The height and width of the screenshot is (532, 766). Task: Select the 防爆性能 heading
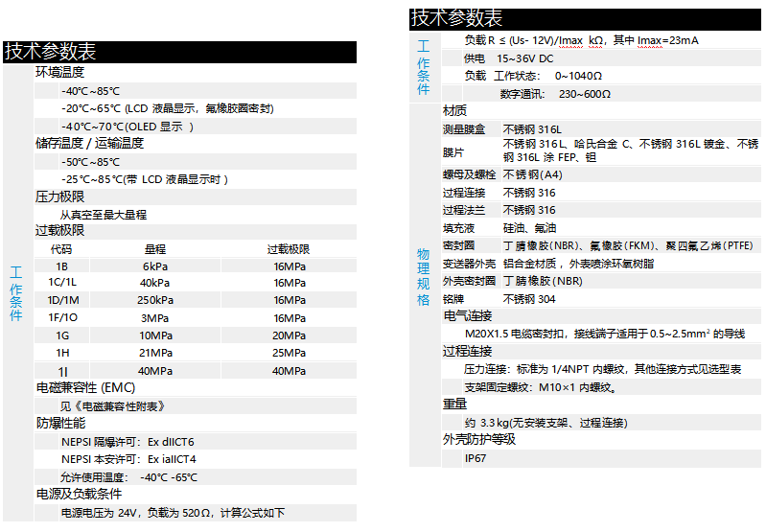(59, 423)
